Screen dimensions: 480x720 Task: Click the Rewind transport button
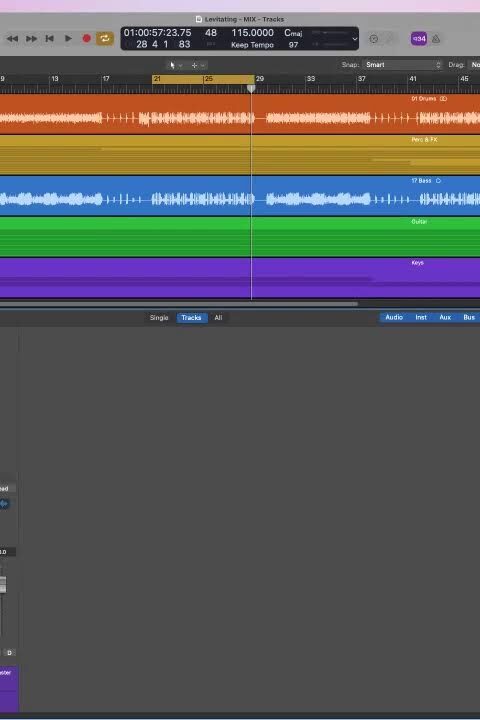(12, 39)
